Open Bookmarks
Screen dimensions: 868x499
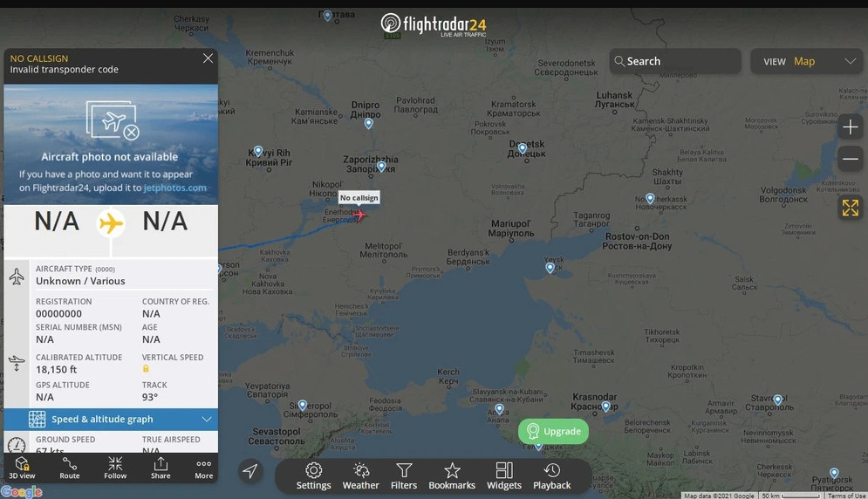(452, 476)
